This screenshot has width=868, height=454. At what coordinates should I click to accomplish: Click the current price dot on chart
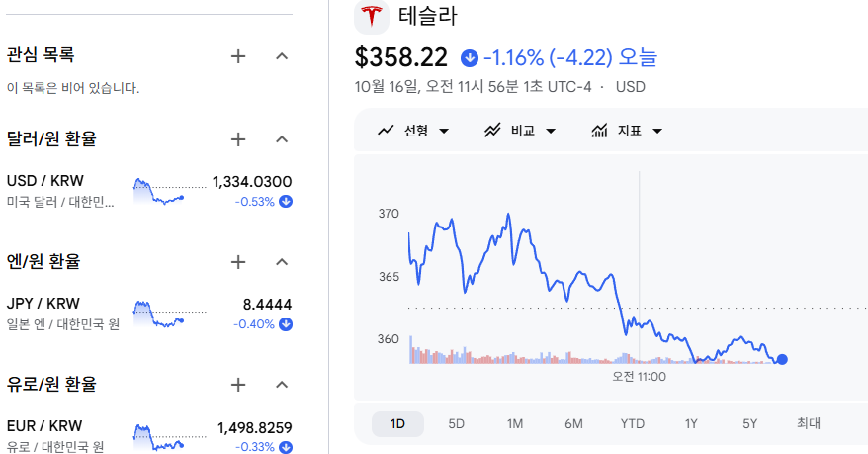click(x=782, y=359)
